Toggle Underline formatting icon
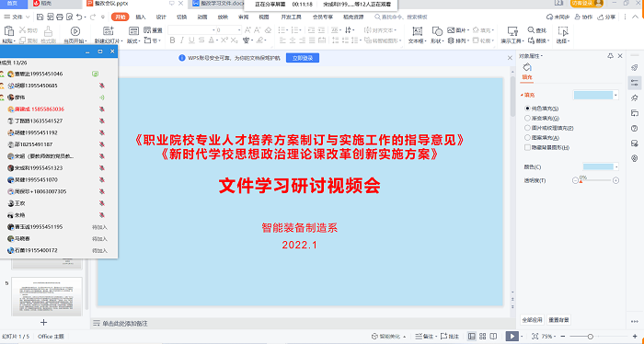This screenshot has width=644, height=344. (191, 40)
